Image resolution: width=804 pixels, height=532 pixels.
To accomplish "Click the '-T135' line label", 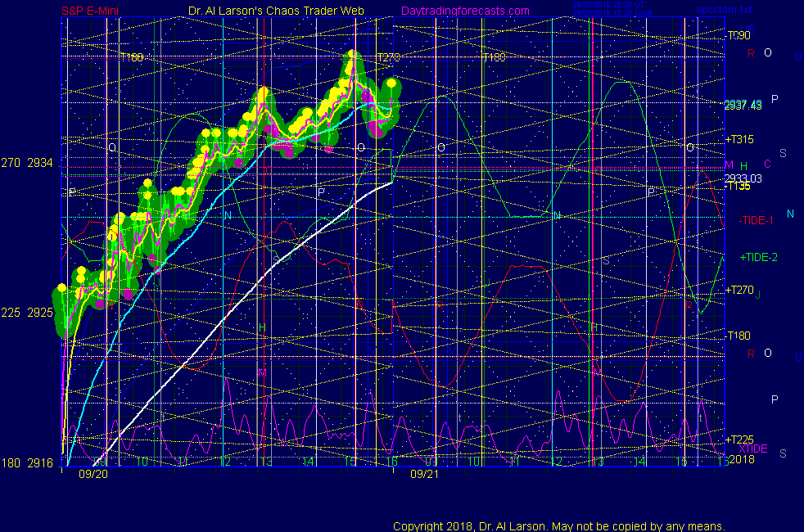I will tap(738, 187).
